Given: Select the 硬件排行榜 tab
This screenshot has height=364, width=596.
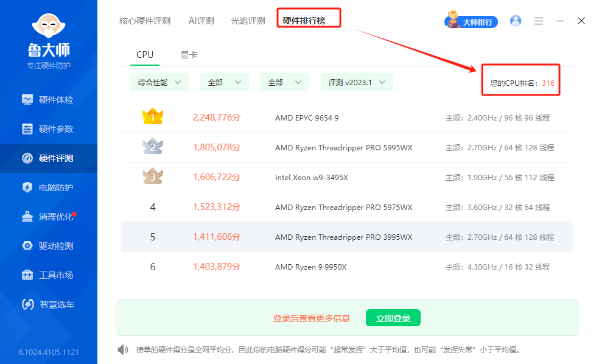Looking at the screenshot, I should [304, 21].
